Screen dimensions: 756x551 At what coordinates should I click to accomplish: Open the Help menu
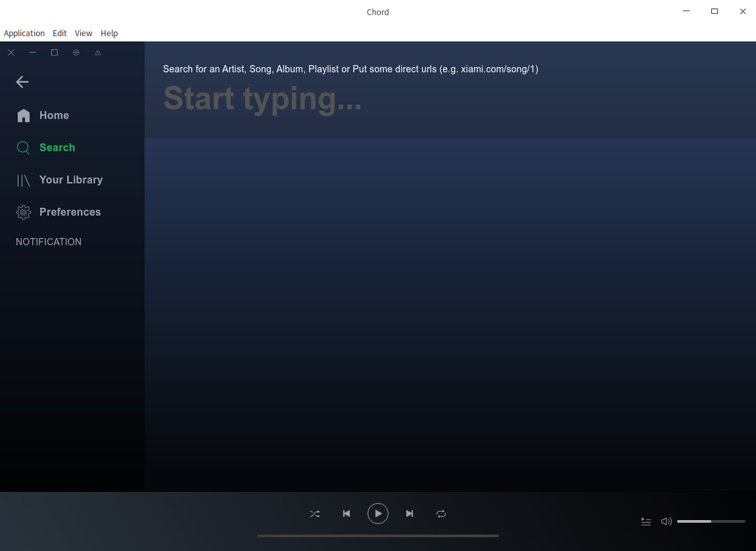[109, 34]
